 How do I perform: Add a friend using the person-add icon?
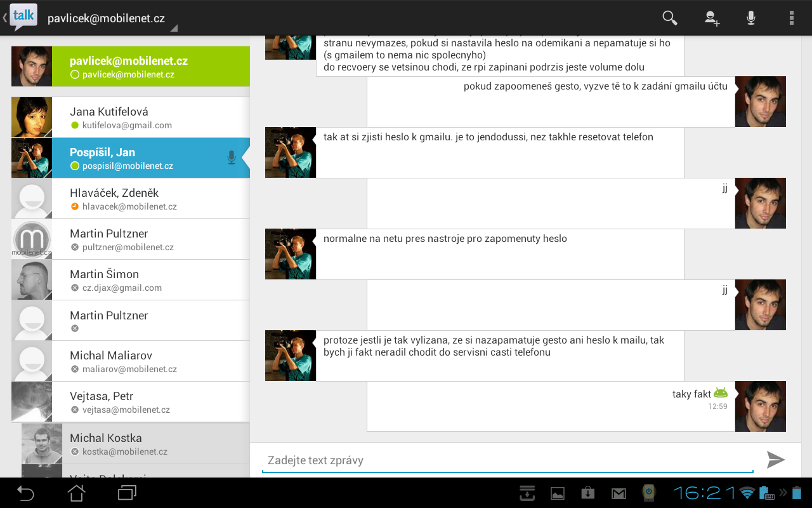point(712,18)
